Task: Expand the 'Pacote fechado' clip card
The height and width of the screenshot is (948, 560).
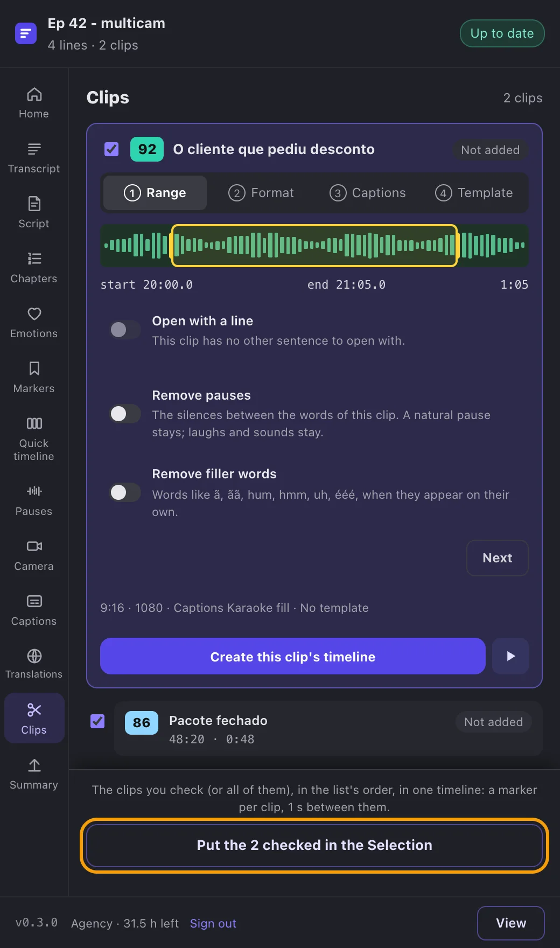Action: pos(328,729)
